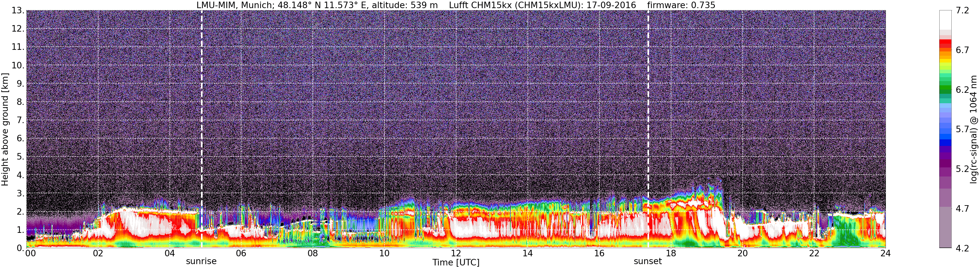Click the x-axis tick label 16
The height and width of the screenshot is (269, 980).
(x=599, y=253)
